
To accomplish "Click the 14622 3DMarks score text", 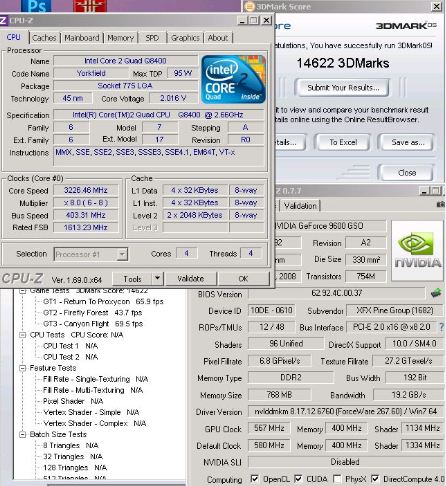I will (x=343, y=63).
